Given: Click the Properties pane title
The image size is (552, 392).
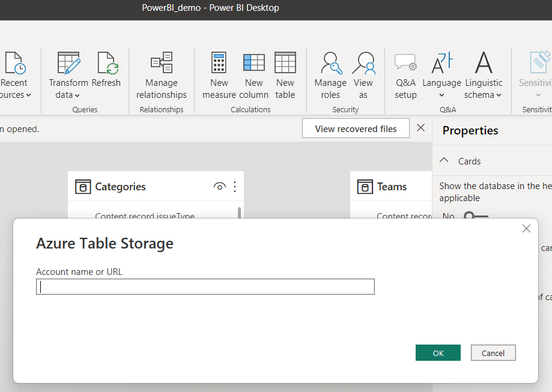Looking at the screenshot, I should tap(470, 130).
